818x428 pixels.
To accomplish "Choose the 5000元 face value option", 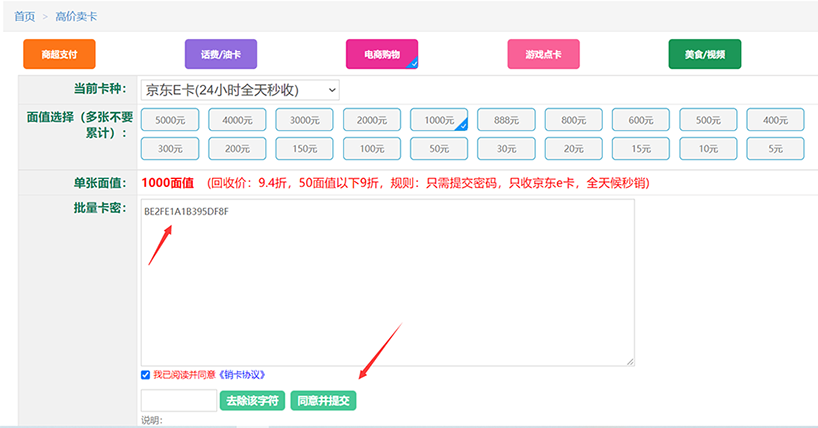I will click(170, 120).
